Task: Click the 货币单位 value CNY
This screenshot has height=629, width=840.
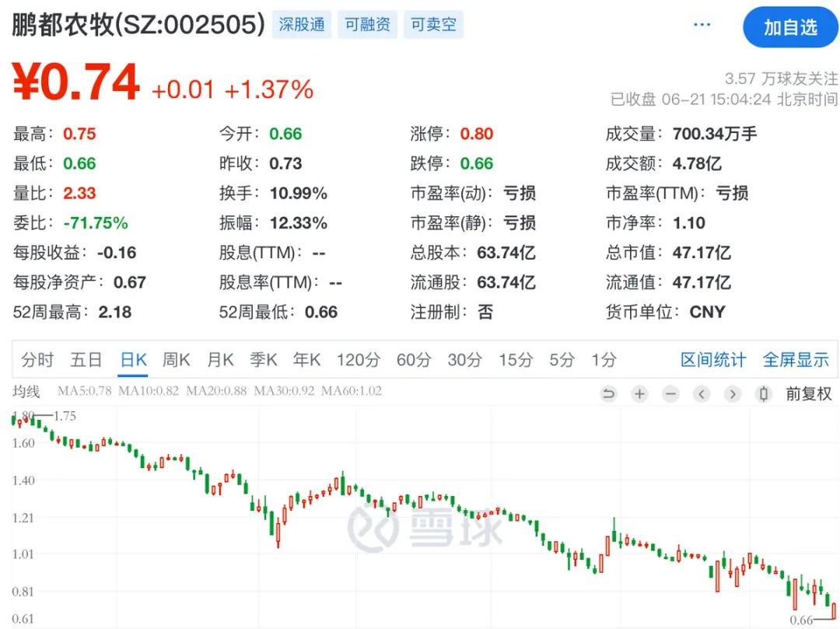Action: (707, 312)
